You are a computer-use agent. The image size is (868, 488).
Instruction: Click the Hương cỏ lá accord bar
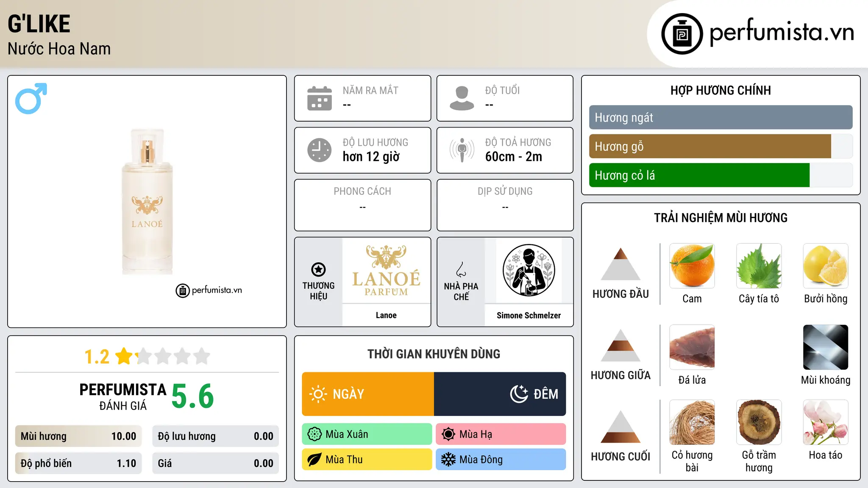pos(721,175)
